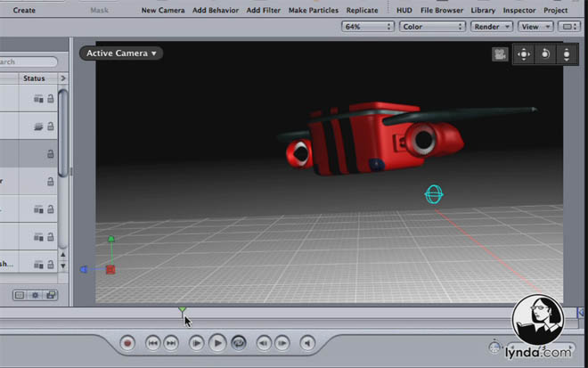Step forward one frame button
Viewport: 588px width, 368px height.
pos(282,343)
